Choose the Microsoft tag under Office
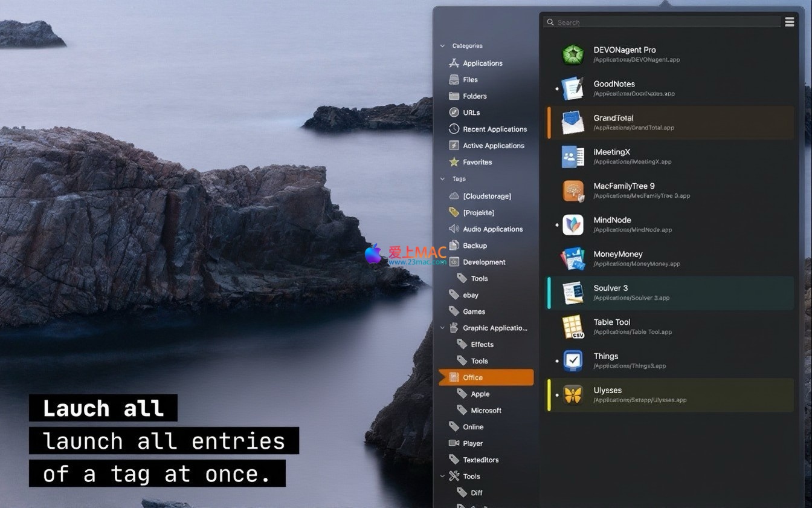The width and height of the screenshot is (812, 508). (x=486, y=411)
